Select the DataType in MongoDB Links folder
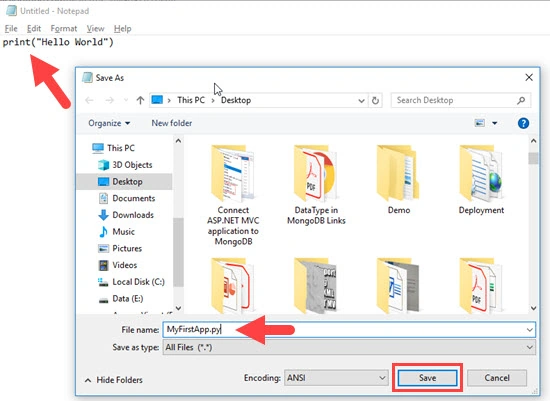This screenshot has height=401, width=550. tap(316, 185)
